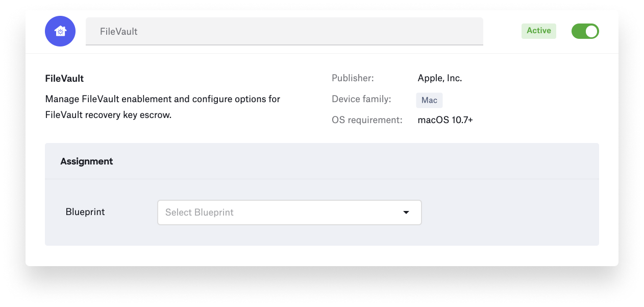Click the Mac device family tag

pyautogui.click(x=429, y=100)
